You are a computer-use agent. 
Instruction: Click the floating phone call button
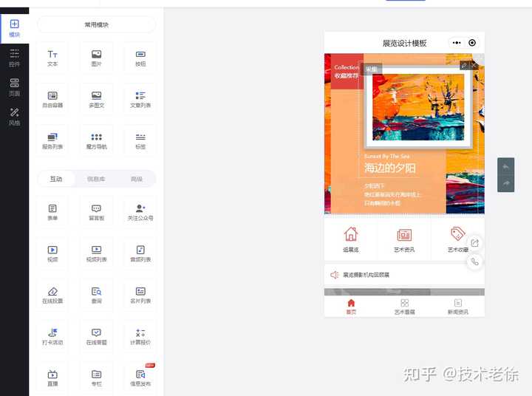pos(474,262)
